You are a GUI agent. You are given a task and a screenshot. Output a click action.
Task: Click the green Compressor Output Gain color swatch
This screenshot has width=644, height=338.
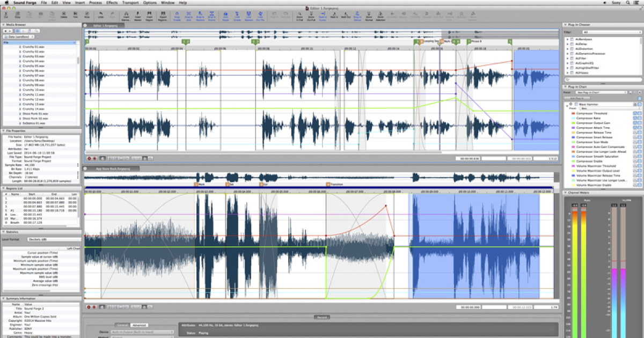[x=573, y=123]
